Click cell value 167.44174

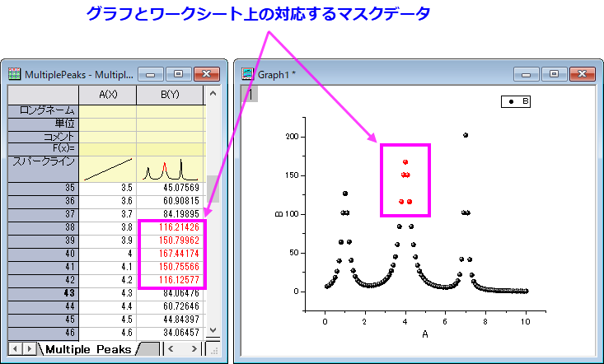click(179, 254)
